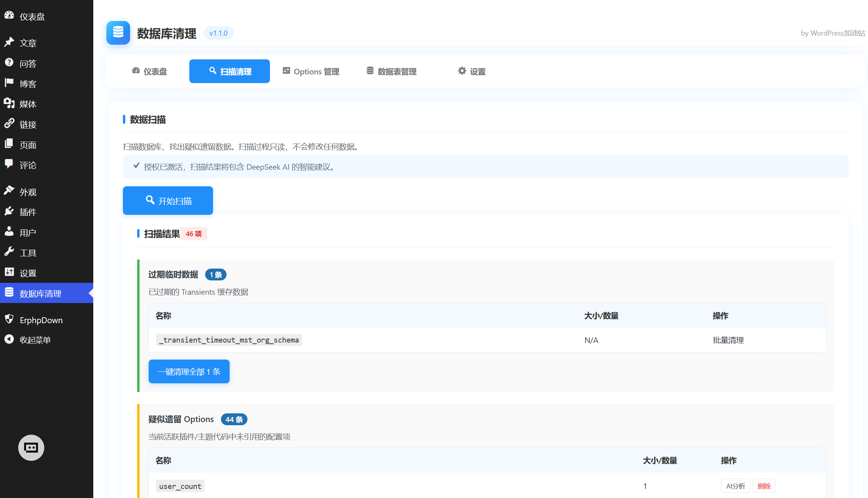Click 批量清理 in the transient row
The image size is (868, 498).
point(728,340)
